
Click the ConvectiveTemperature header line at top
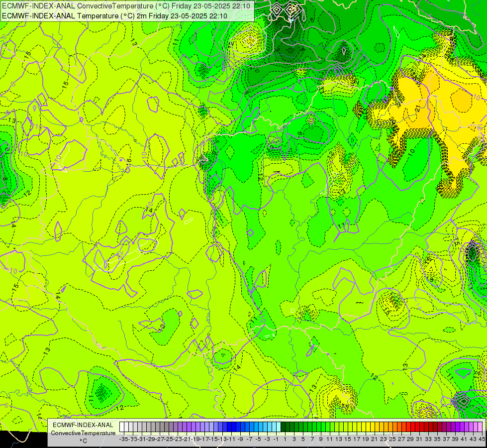(127, 5)
